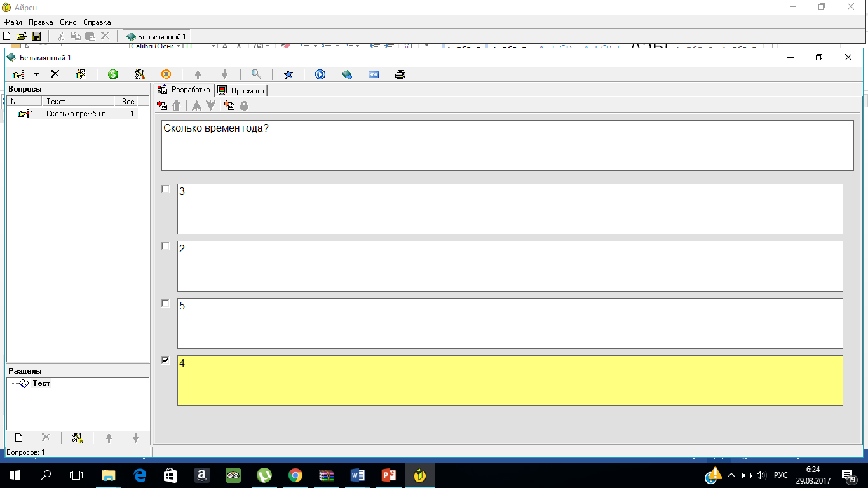Viewport: 868px width, 488px height.
Task: Click the gray Delete X icon in main toolbar
Action: [x=105, y=36]
